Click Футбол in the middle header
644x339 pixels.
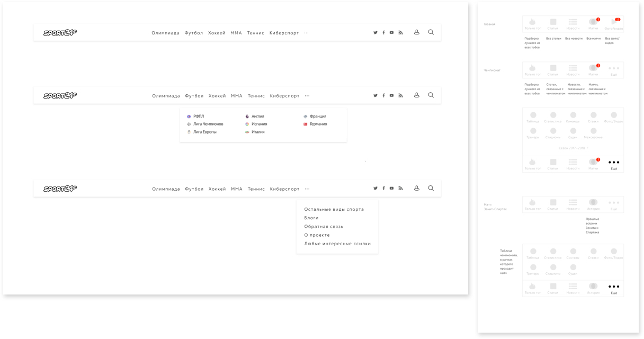point(194,96)
